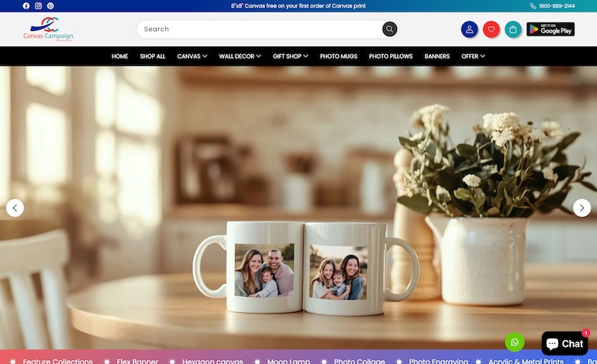Click the Get it on Google Play badge
The width and height of the screenshot is (597, 364).
coord(550,29)
